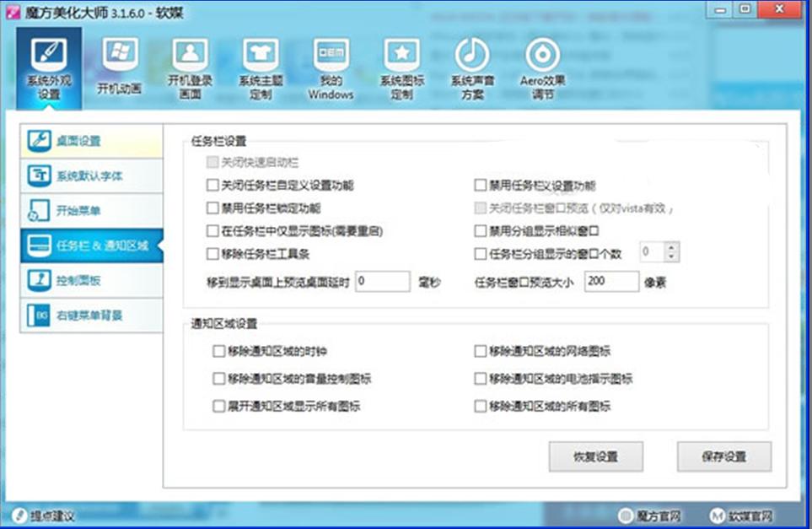The width and height of the screenshot is (812, 529).
Task: Open 系统主题定制 shirt icon
Action: 261,54
